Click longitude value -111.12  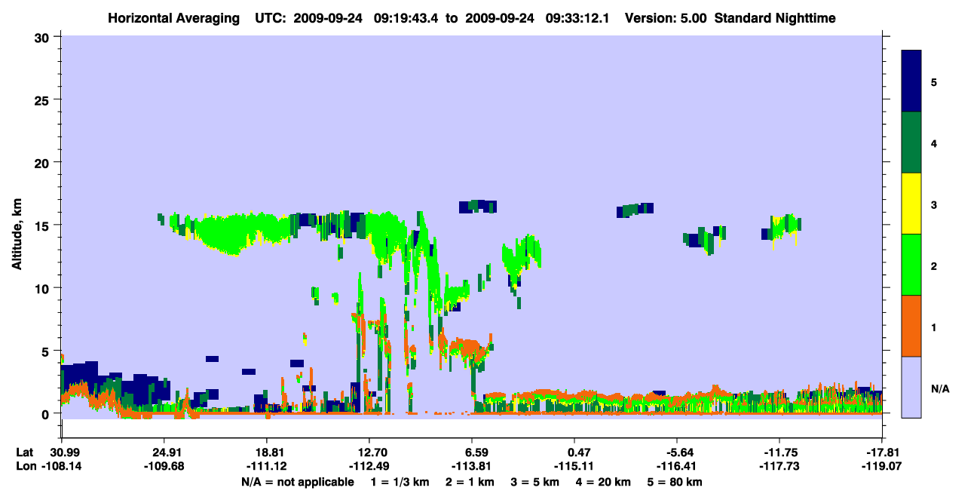[x=267, y=466]
